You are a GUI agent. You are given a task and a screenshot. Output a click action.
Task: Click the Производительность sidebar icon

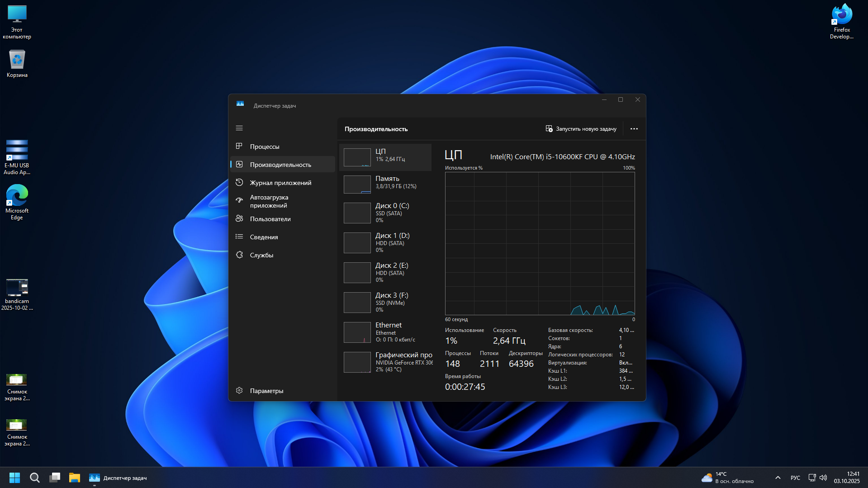pyautogui.click(x=239, y=164)
